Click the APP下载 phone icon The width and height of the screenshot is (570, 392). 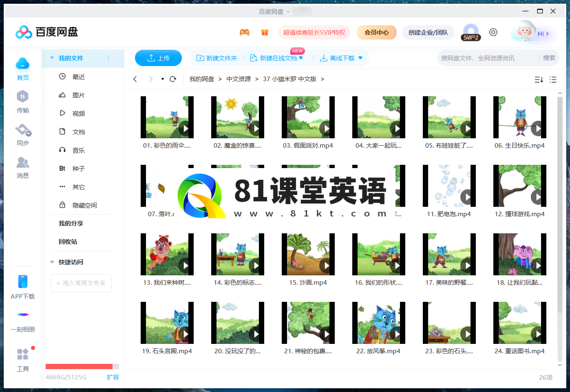point(23,281)
